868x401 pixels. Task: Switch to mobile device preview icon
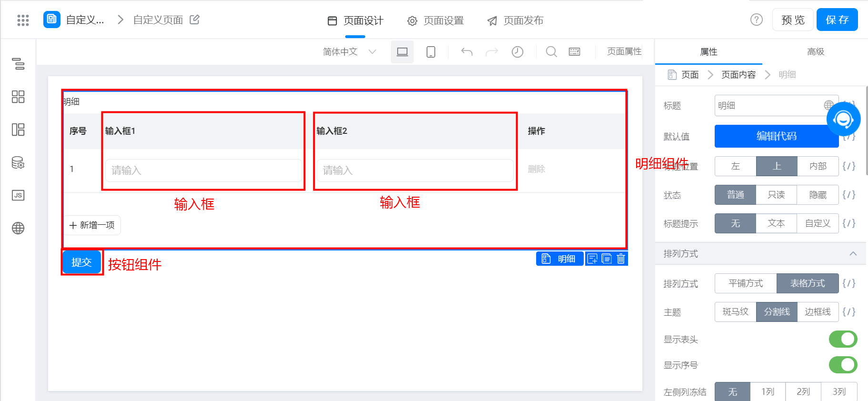(430, 51)
